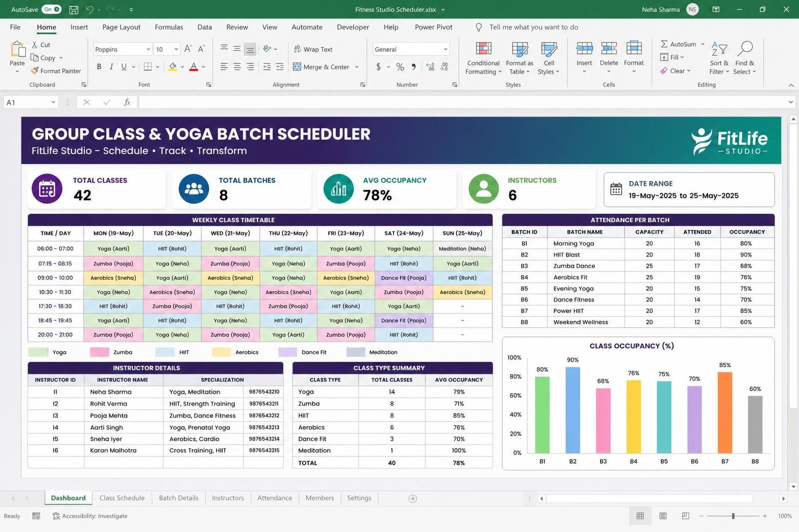The height and width of the screenshot is (532, 799).
Task: Click the Format Painter brush icon
Action: coord(34,71)
